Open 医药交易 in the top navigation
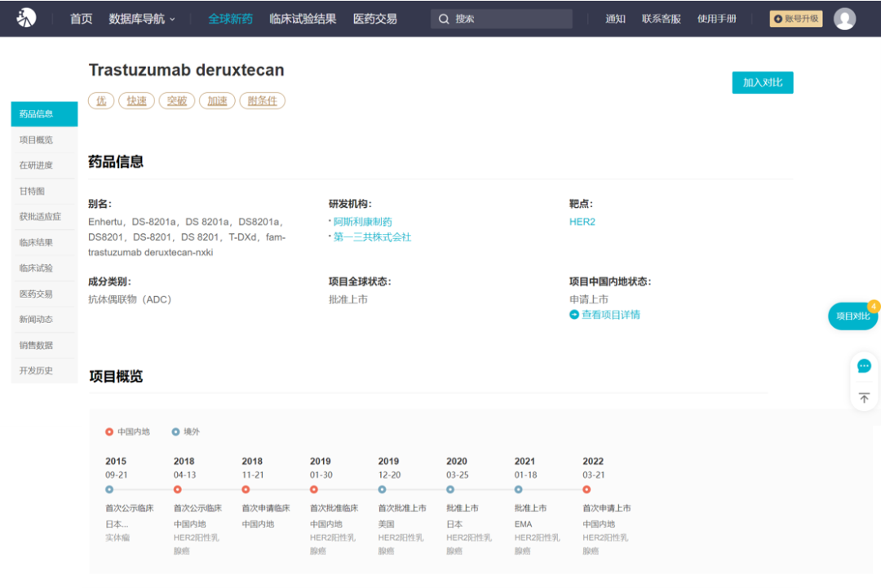881x588 pixels. coord(374,19)
